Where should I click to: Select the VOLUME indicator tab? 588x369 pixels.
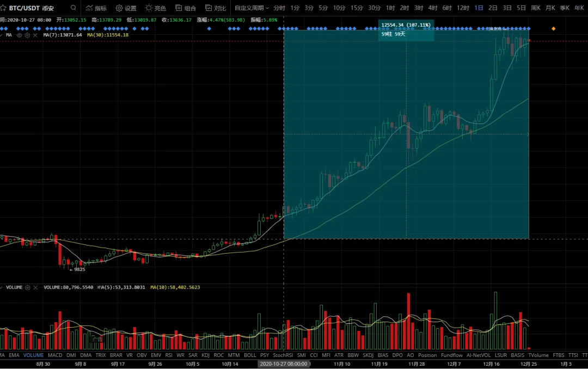click(33, 355)
